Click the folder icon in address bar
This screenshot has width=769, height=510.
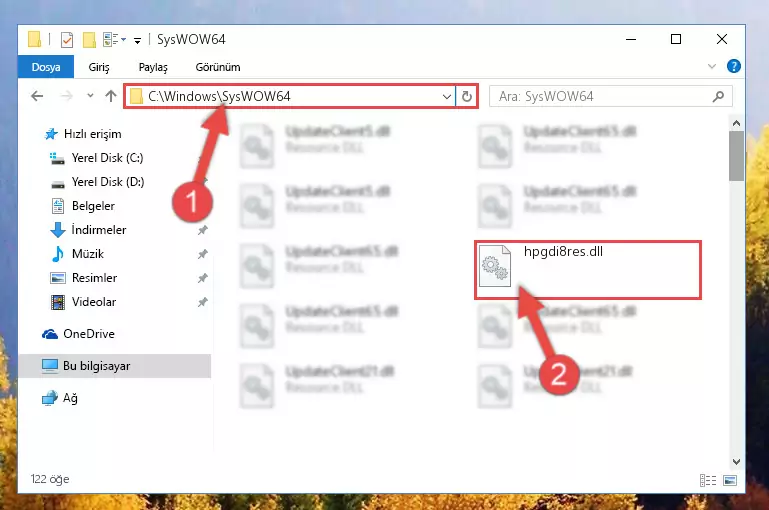[x=136, y=96]
